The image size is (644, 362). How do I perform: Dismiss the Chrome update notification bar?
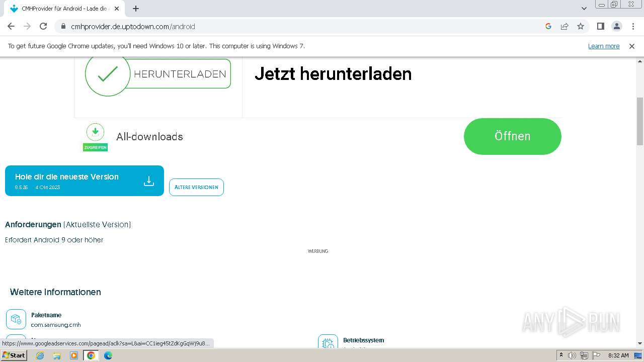pyautogui.click(x=632, y=46)
